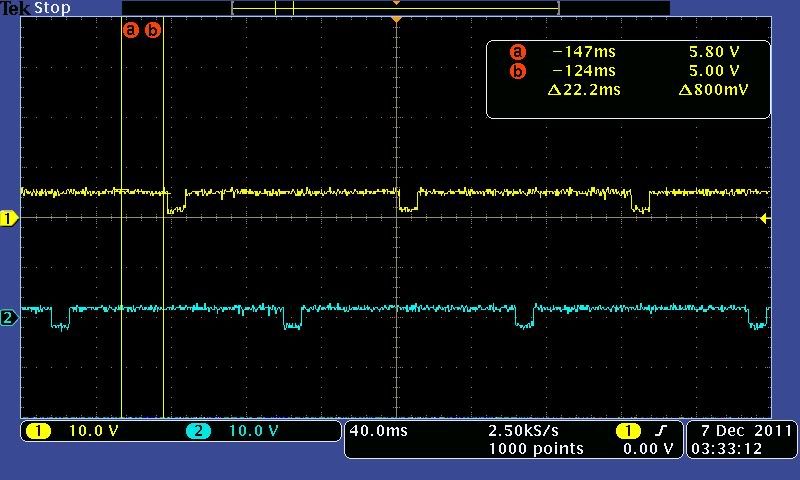The width and height of the screenshot is (800, 480).
Task: Select the channel 1 ground marker on left edge
Action: pos(9,218)
